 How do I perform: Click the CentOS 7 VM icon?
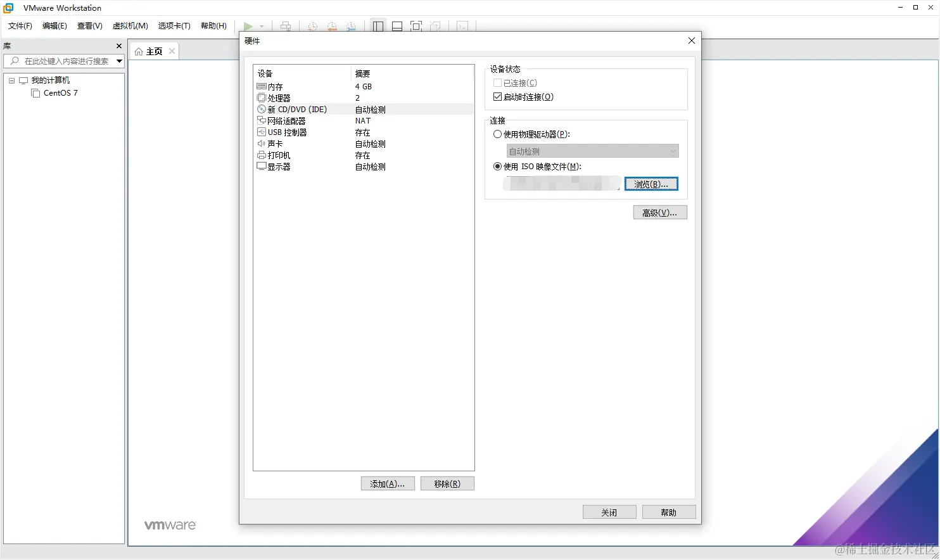(x=35, y=93)
